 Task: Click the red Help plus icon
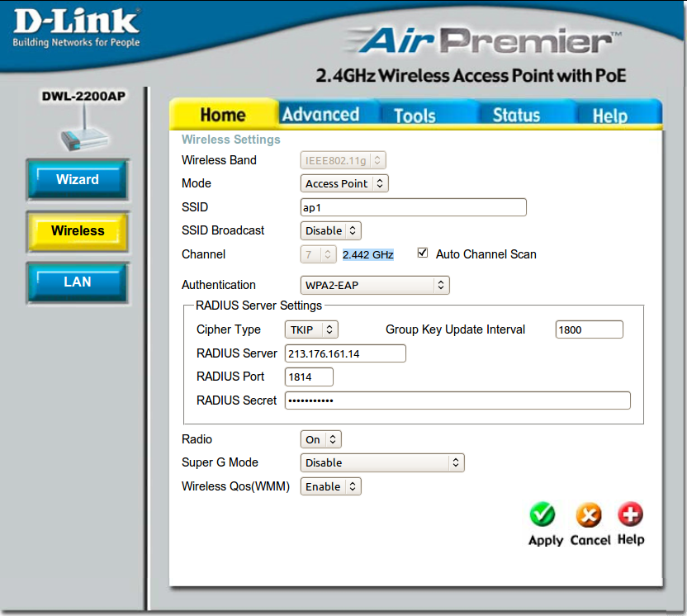click(630, 515)
